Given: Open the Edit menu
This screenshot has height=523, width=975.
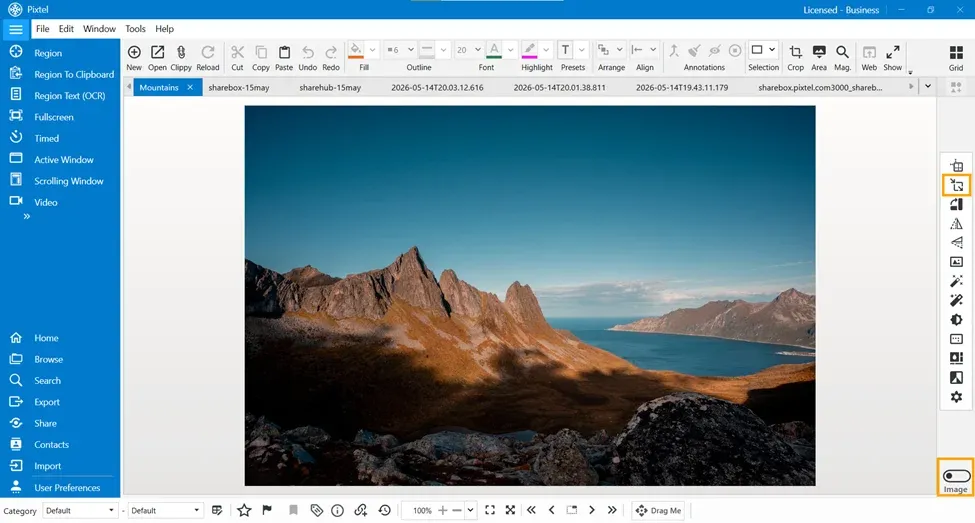Looking at the screenshot, I should (66, 29).
